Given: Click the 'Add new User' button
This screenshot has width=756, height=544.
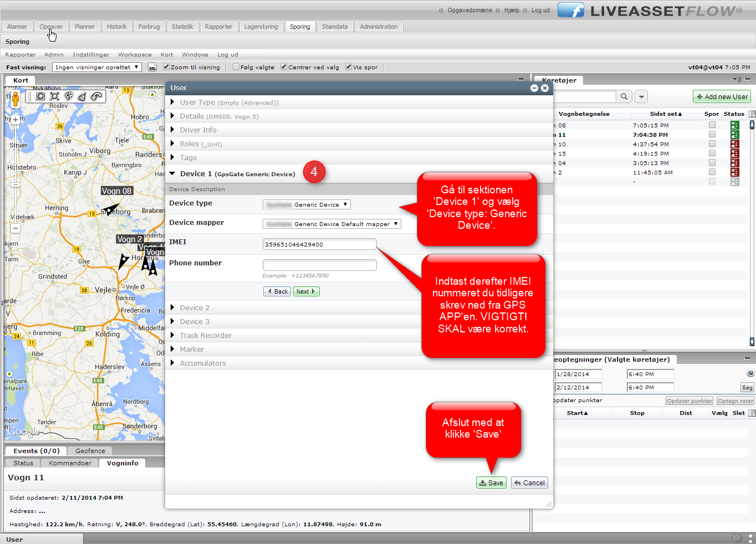Looking at the screenshot, I should pos(722,96).
